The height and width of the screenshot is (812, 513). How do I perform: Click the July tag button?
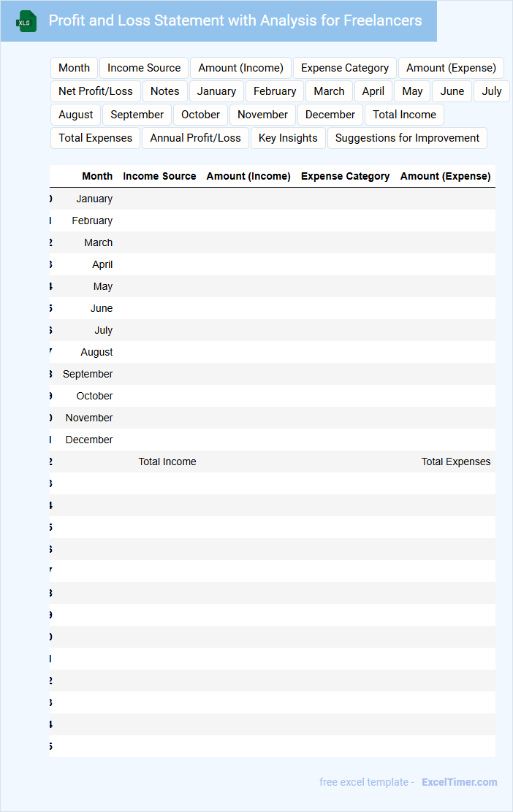[492, 91]
